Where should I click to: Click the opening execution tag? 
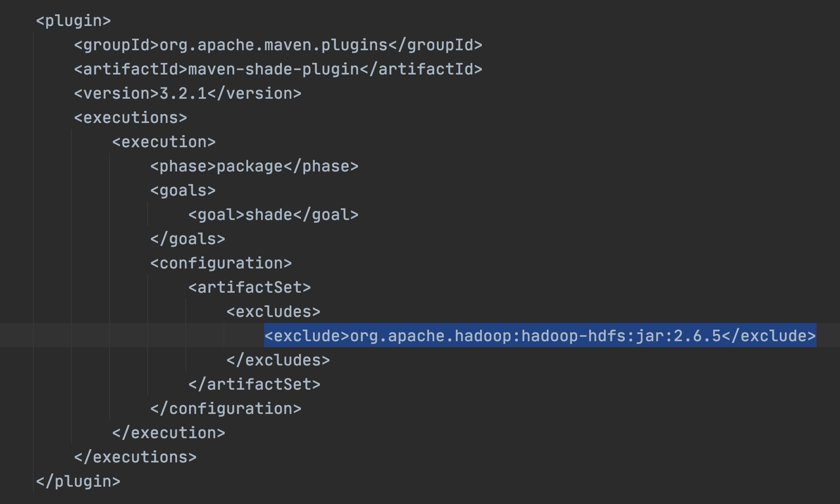[x=164, y=142]
